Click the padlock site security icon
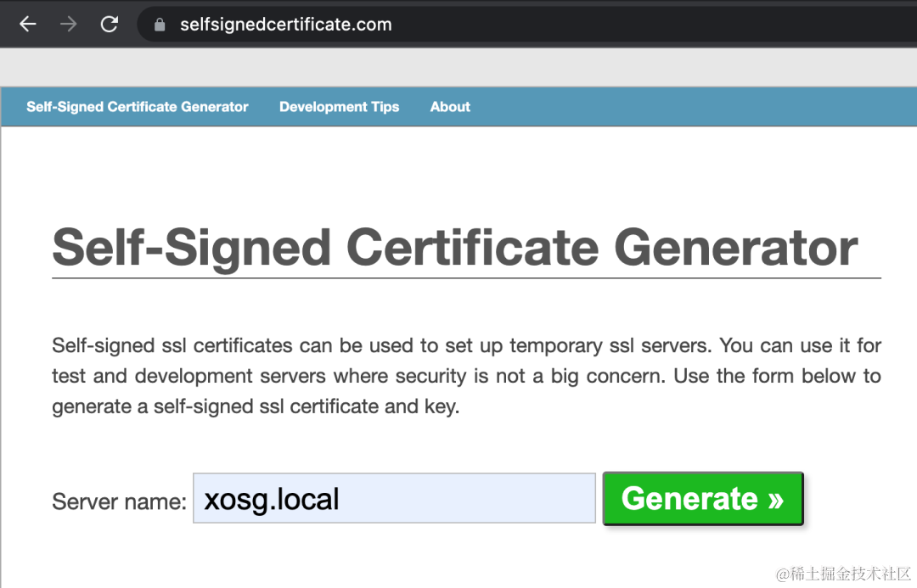The image size is (917, 588). click(x=159, y=25)
